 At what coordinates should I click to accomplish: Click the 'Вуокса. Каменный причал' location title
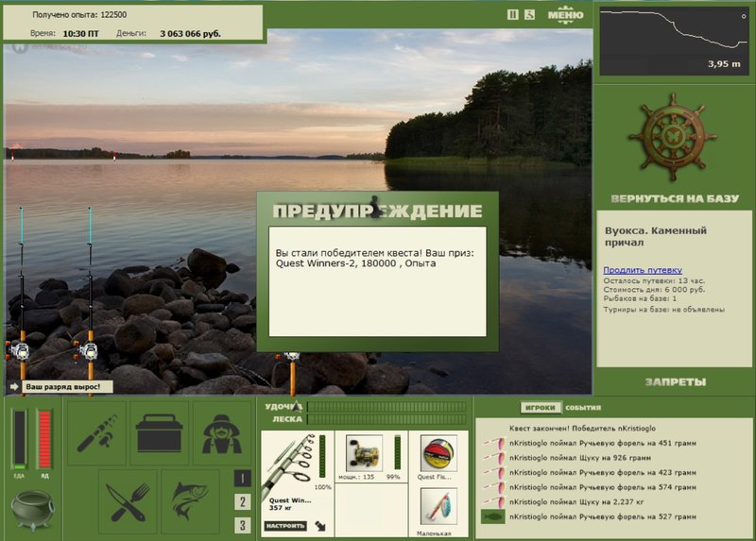click(x=656, y=236)
